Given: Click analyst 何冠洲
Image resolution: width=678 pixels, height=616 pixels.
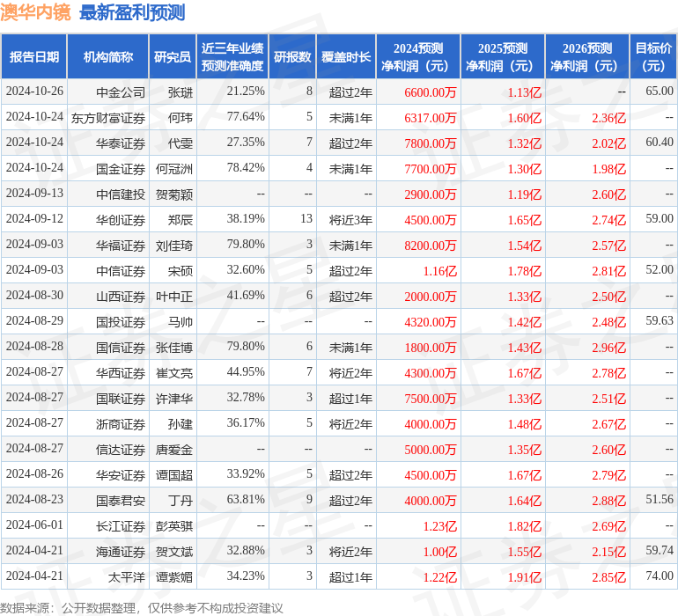Looking at the screenshot, I should click(173, 169).
